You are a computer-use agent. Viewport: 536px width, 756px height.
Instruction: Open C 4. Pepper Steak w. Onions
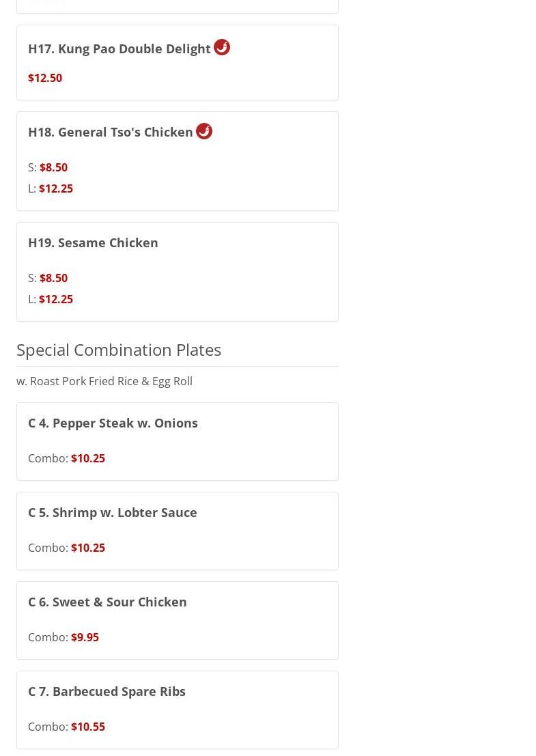click(113, 423)
